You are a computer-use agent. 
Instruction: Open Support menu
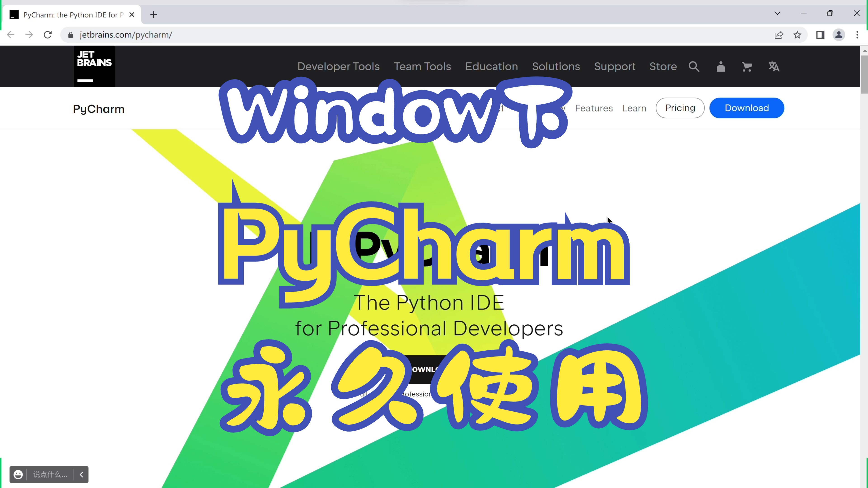point(615,66)
